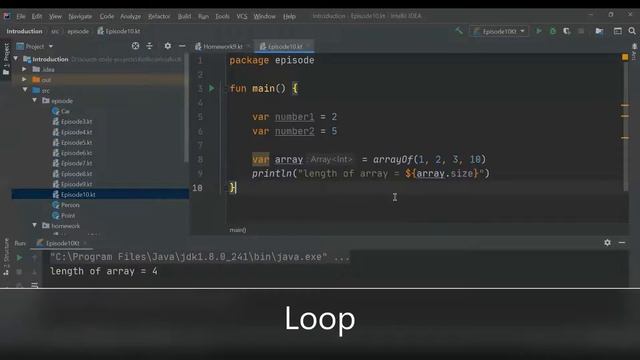Select the Car class in the tree

61,111
